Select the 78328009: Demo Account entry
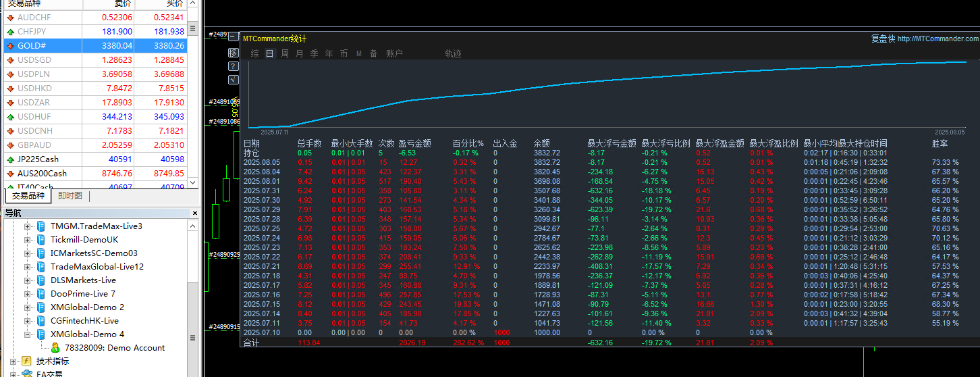 click(115, 347)
